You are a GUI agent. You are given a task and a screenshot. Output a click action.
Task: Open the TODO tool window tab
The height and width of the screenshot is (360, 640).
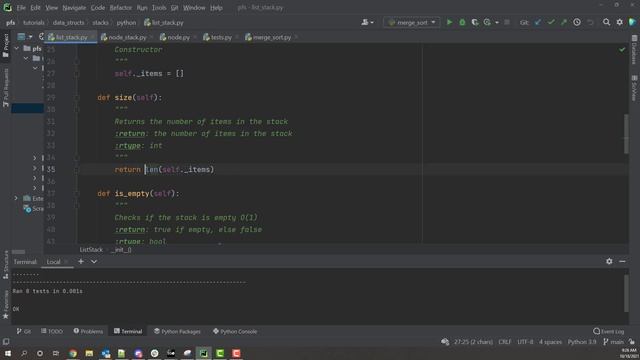pos(52,331)
